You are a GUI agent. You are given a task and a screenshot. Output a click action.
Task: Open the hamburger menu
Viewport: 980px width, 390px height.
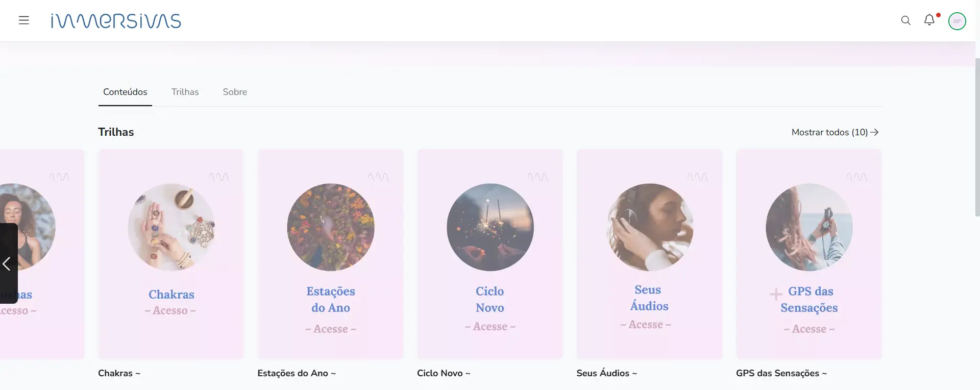click(24, 20)
